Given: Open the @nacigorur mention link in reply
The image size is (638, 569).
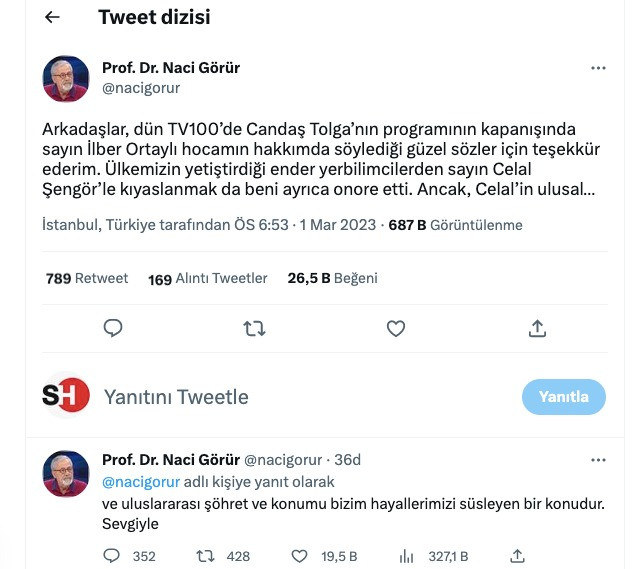Looking at the screenshot, I should (141, 482).
